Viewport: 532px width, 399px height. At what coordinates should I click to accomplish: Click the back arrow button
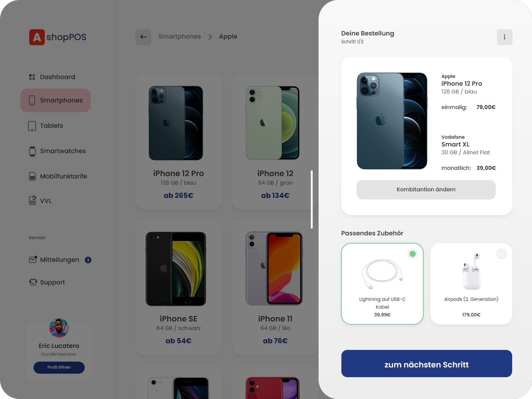143,37
